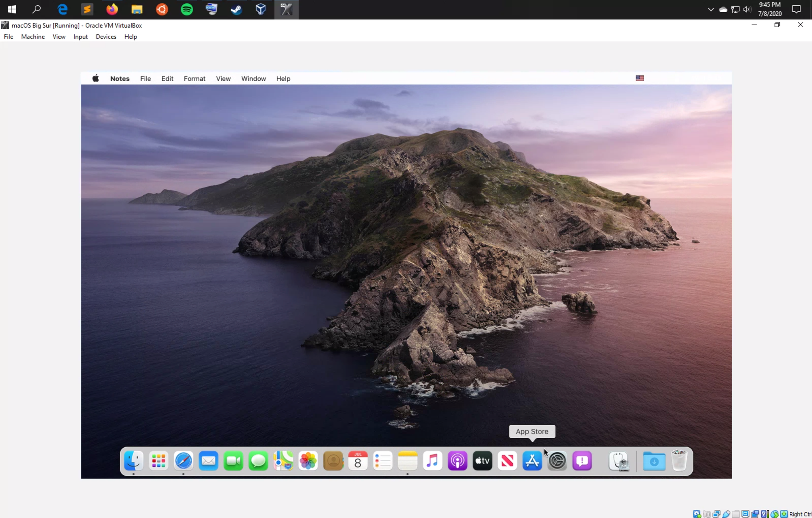Open the Trash in the dock

click(x=679, y=460)
